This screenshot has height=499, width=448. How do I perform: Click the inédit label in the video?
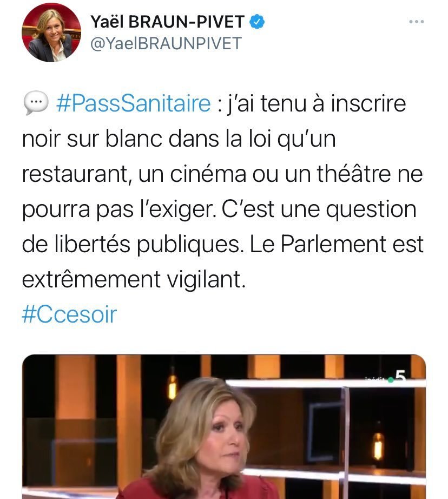point(375,379)
